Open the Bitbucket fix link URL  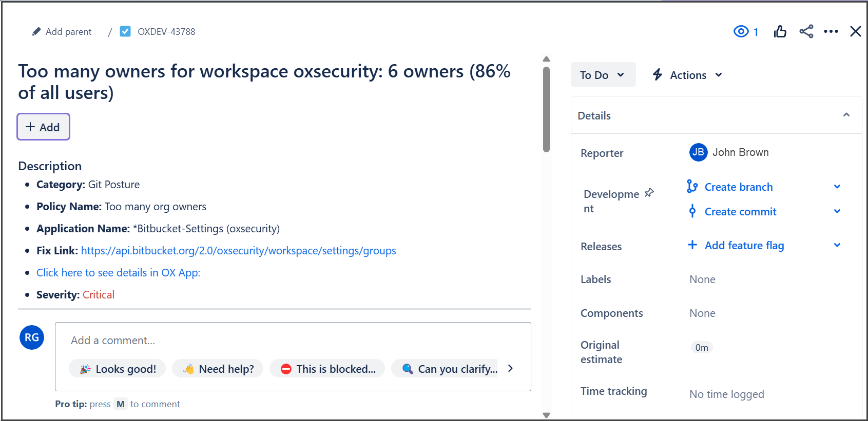pyautogui.click(x=238, y=251)
